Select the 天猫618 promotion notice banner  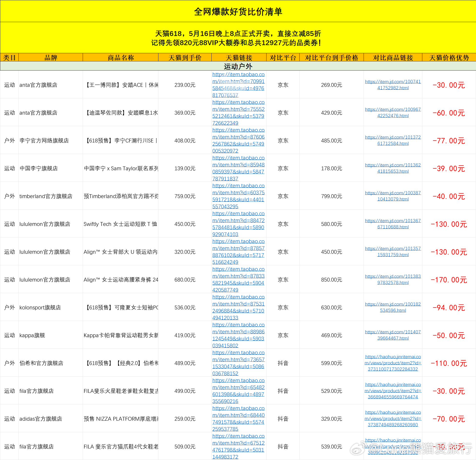click(x=238, y=38)
